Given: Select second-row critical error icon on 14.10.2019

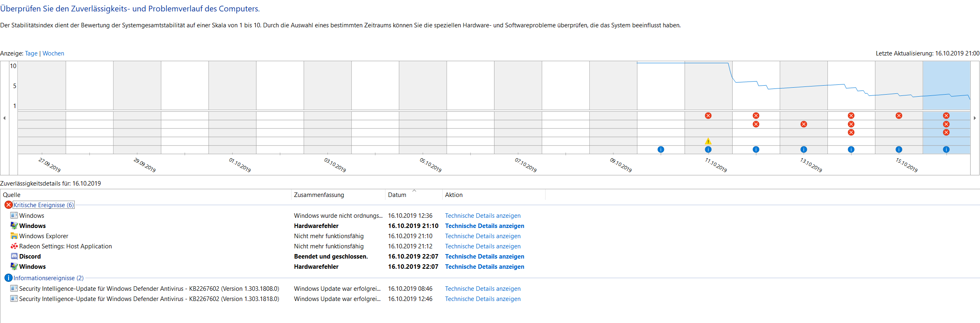Looking at the screenshot, I should coord(851,124).
